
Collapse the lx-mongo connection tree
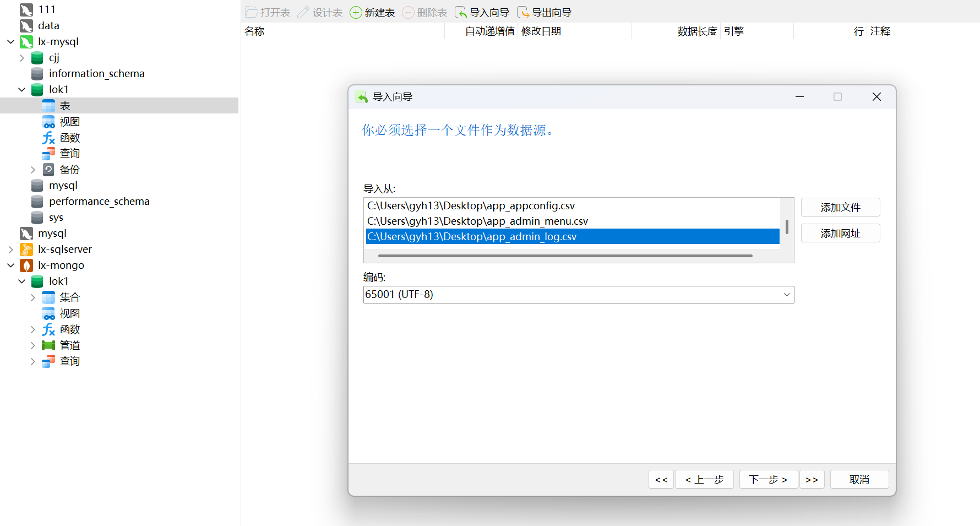[x=10, y=265]
